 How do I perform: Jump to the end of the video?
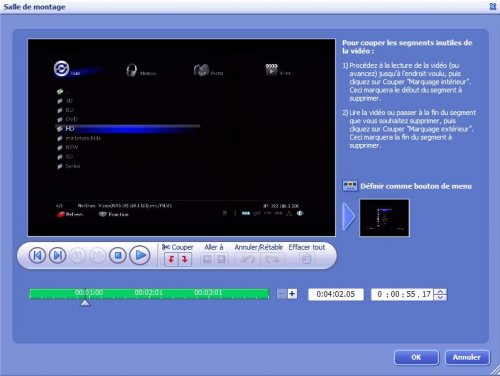coord(57,256)
